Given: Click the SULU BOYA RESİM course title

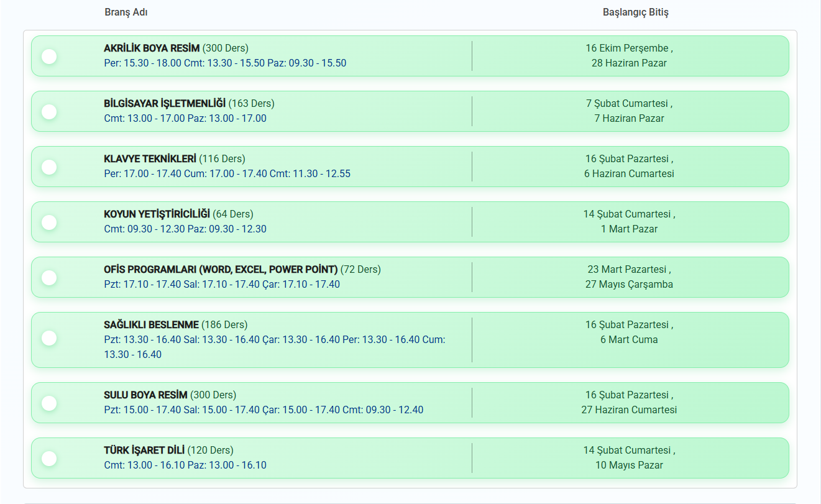Looking at the screenshot, I should click(x=145, y=395).
